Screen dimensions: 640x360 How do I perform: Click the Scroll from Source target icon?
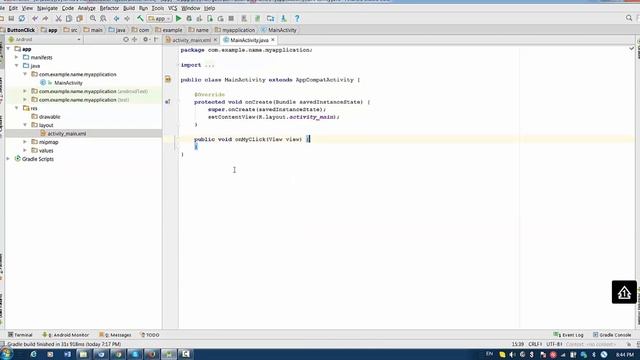point(126,40)
